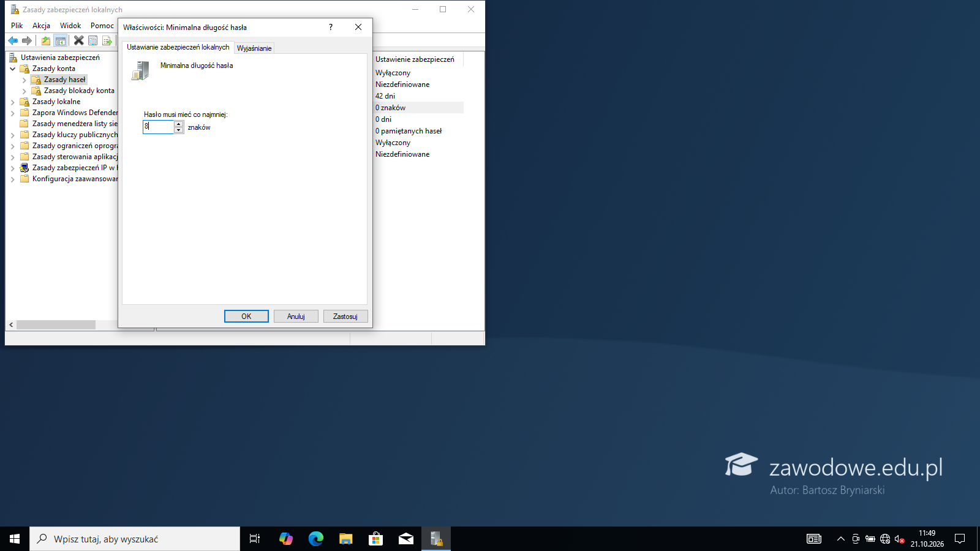Image resolution: width=980 pixels, height=551 pixels.
Task: Expand the Zasady blokady konta node
Action: click(x=24, y=91)
